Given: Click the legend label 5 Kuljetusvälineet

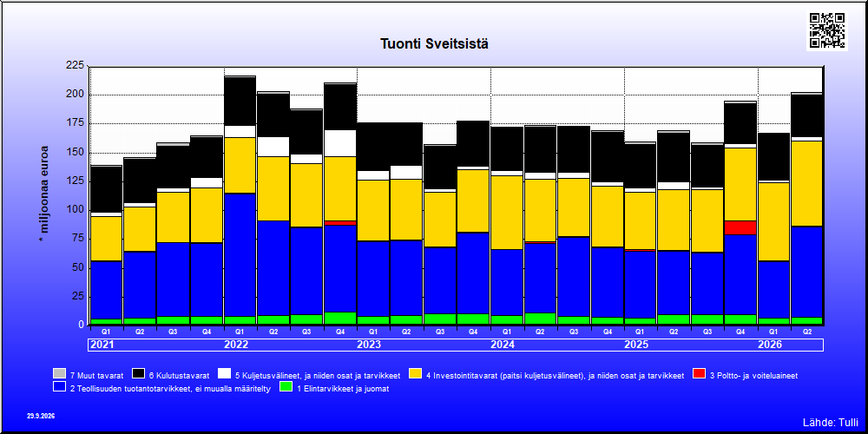Looking at the screenshot, I should pos(319,375).
